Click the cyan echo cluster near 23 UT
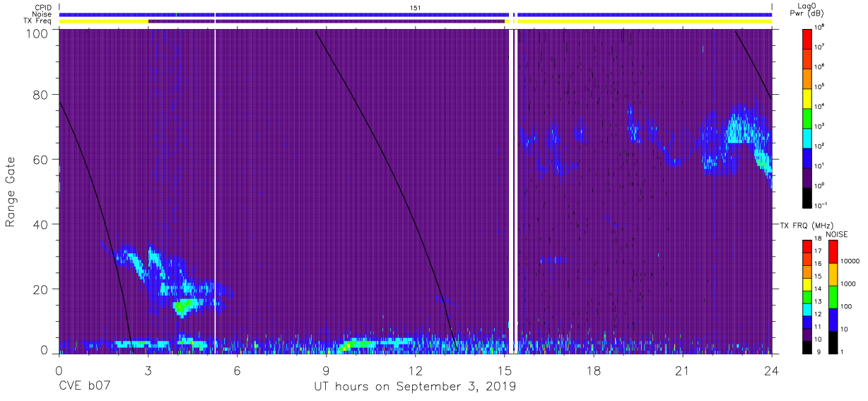 tap(740, 129)
